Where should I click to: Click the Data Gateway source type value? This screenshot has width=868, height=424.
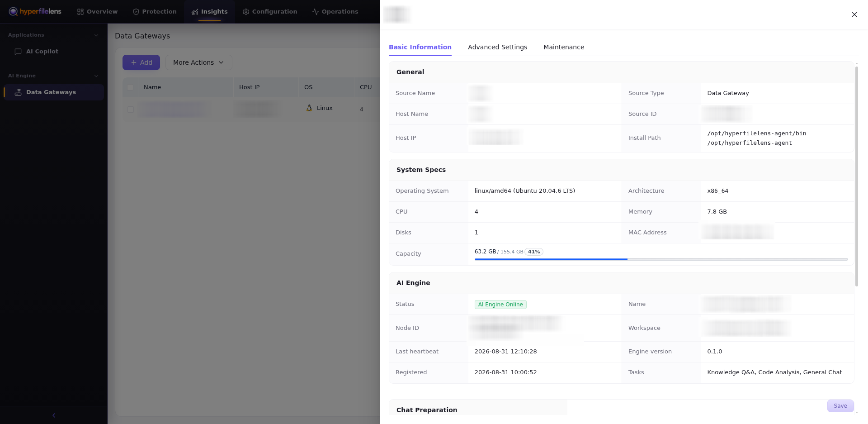728,93
